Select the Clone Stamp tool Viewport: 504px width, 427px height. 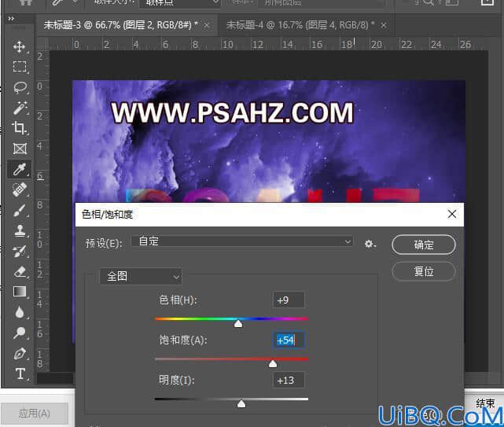20,230
